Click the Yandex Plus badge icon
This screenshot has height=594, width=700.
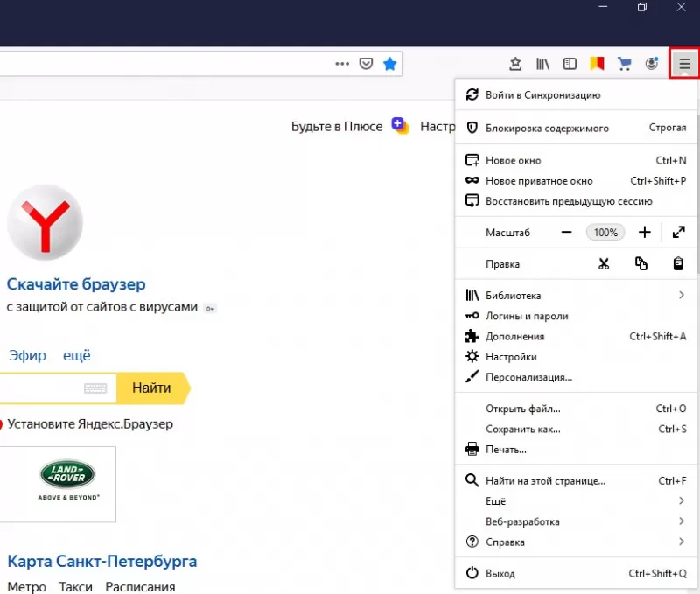(x=400, y=126)
